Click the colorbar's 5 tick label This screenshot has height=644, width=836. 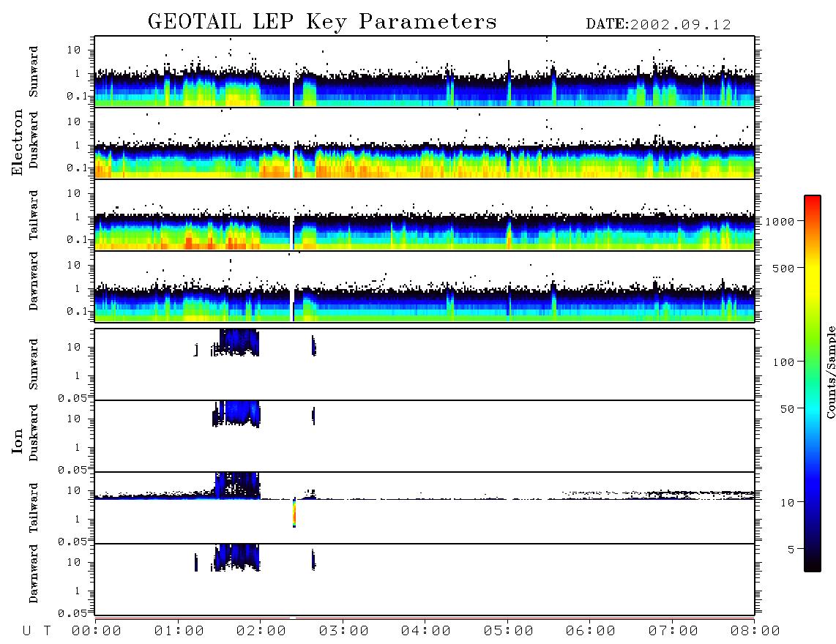791,549
